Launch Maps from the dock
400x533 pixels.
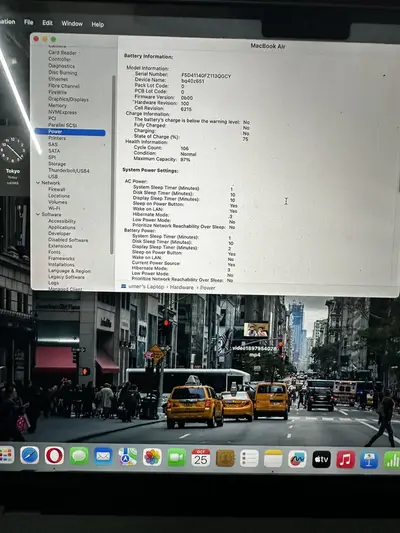tap(127, 457)
